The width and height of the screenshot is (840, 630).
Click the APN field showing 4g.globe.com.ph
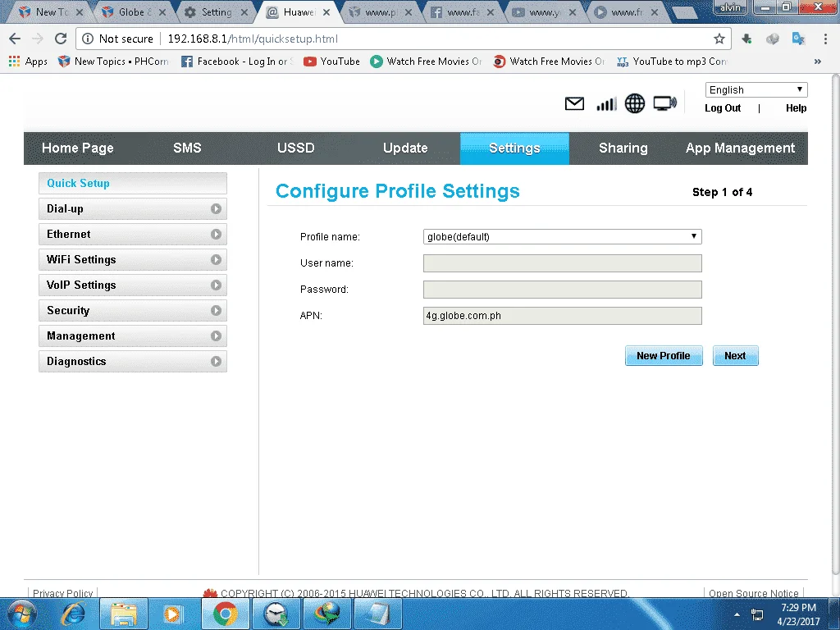(563, 316)
